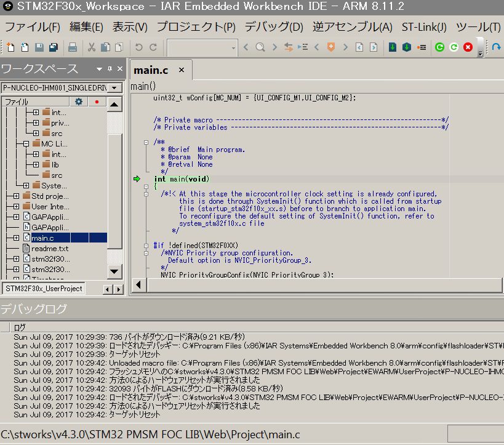
Task: Compile the file with the square green-arrow icon
Action: click(x=393, y=47)
